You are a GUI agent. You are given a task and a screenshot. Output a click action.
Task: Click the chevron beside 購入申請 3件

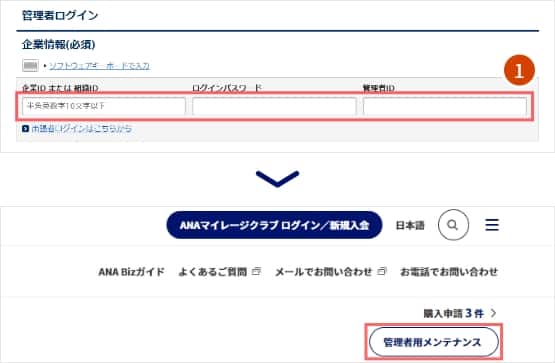(x=493, y=313)
